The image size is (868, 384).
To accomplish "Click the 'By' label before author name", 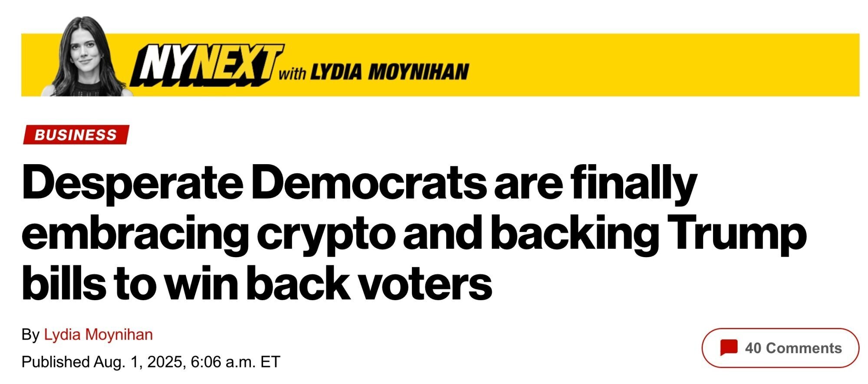I will (30, 335).
